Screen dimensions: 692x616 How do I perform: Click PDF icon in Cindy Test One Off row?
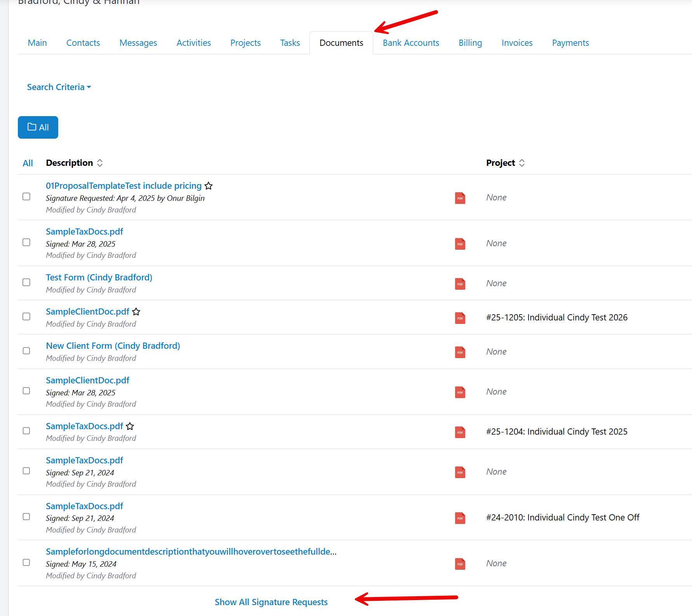460,518
